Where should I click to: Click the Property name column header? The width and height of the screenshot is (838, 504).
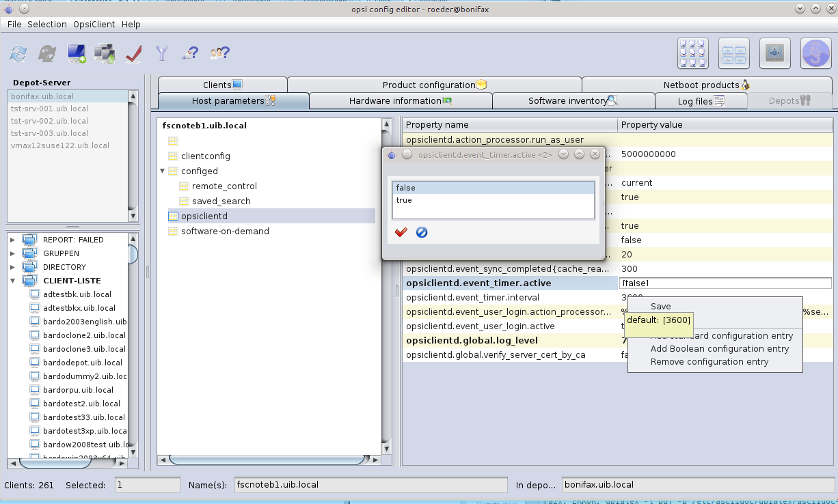[x=510, y=125]
